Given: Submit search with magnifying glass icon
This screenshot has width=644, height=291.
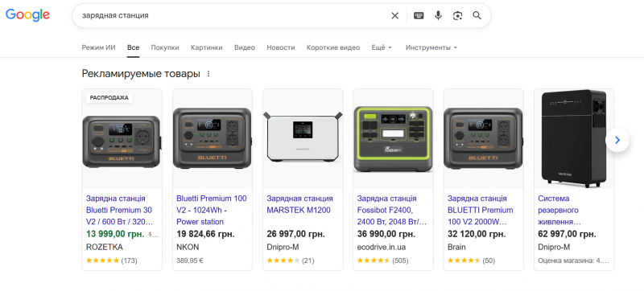Looking at the screenshot, I should click(x=477, y=15).
